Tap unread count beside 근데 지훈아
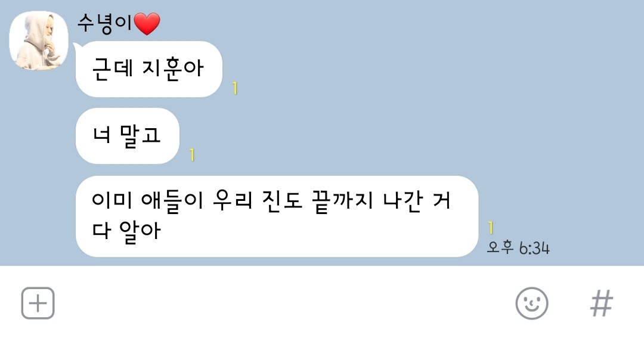 tap(235, 88)
